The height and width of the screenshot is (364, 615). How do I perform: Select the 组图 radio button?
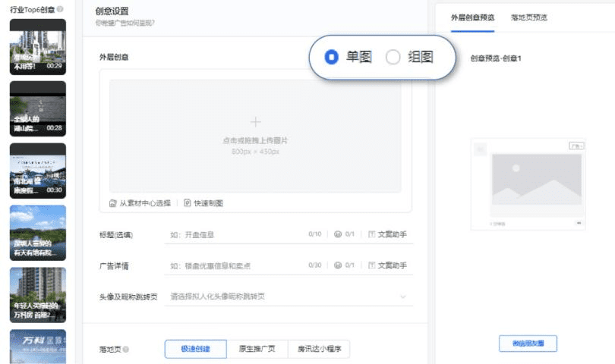click(393, 57)
